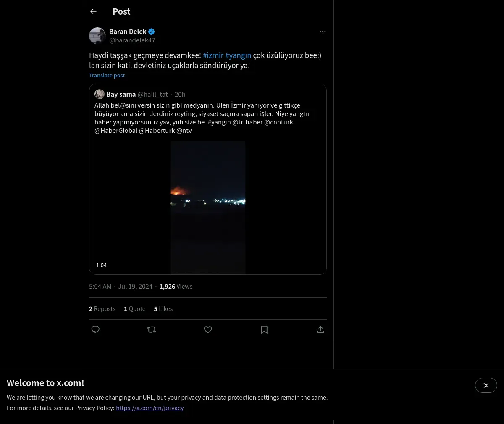Open the #yangın hashtag link
Screen dimensions: 504x424
point(238,55)
